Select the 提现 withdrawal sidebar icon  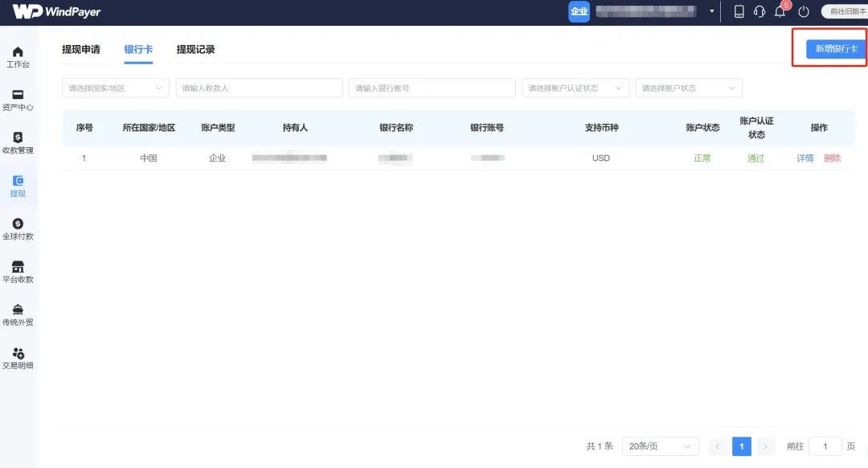[18, 187]
